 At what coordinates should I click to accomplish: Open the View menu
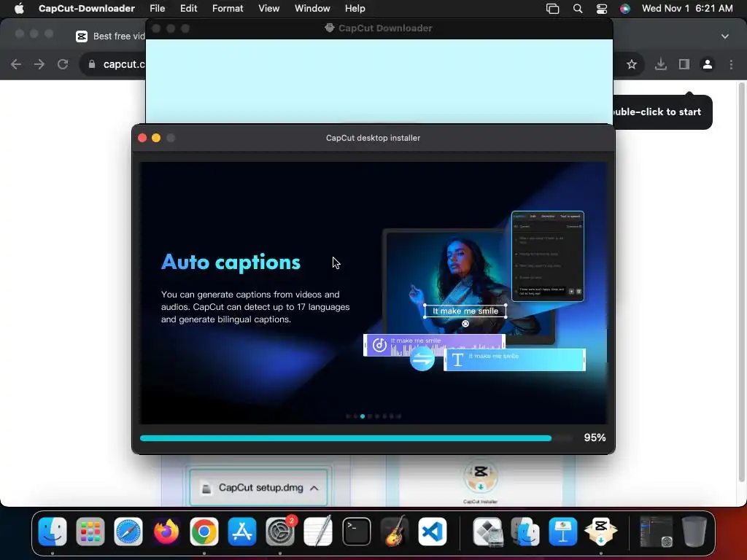[x=268, y=9]
